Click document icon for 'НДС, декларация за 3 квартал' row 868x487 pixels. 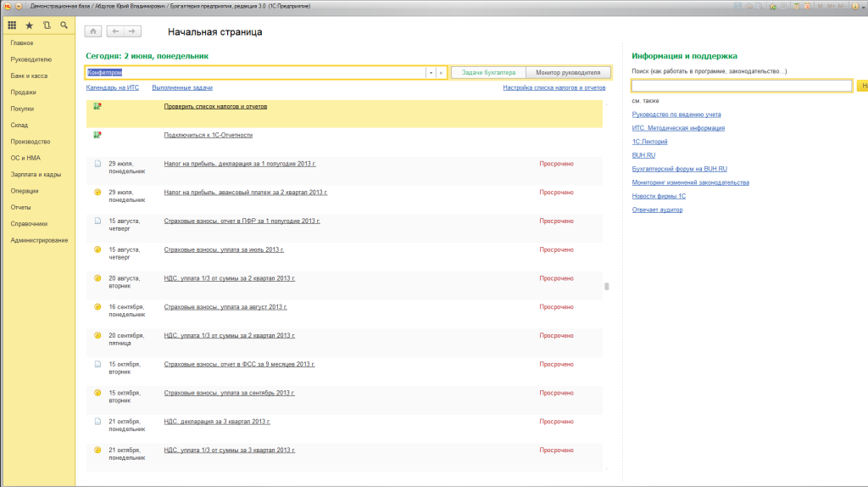click(x=97, y=421)
